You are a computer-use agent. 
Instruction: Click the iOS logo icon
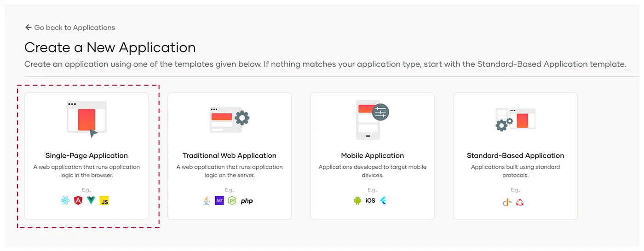coord(370,201)
